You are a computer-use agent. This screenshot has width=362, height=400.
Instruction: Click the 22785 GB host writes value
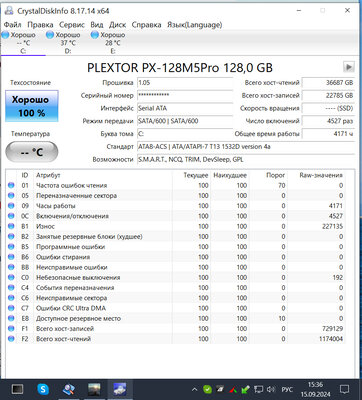click(328, 95)
